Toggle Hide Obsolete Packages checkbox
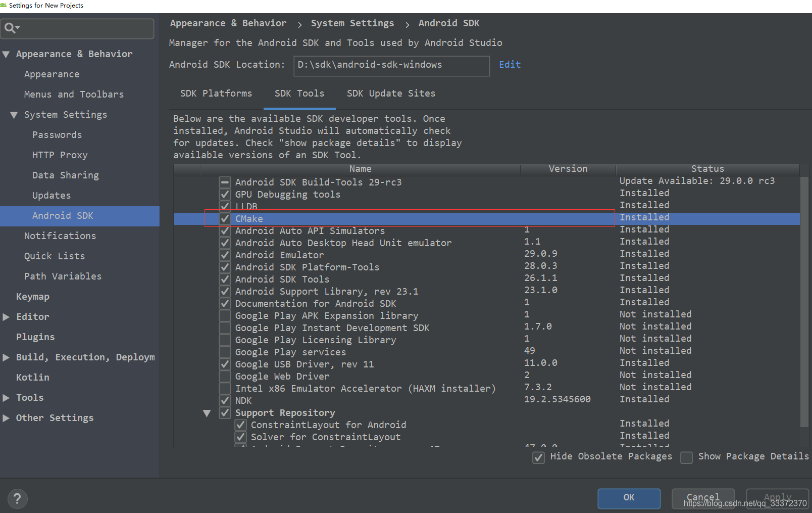This screenshot has width=812, height=513. pos(538,457)
